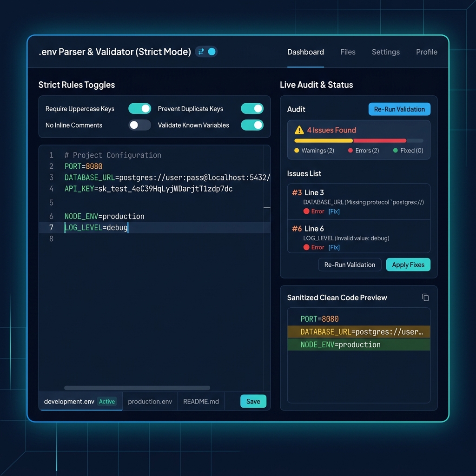
Task: Click the 4 Issues Found heading
Action: (331, 130)
